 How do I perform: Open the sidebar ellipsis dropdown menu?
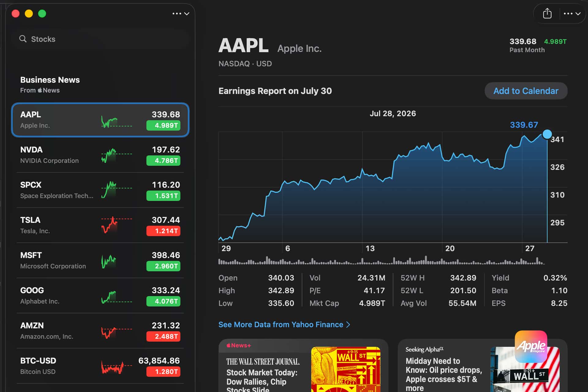[x=181, y=13]
